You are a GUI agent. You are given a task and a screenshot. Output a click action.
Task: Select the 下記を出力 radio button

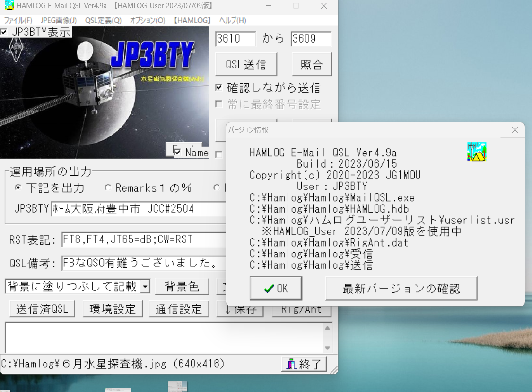[x=18, y=187]
